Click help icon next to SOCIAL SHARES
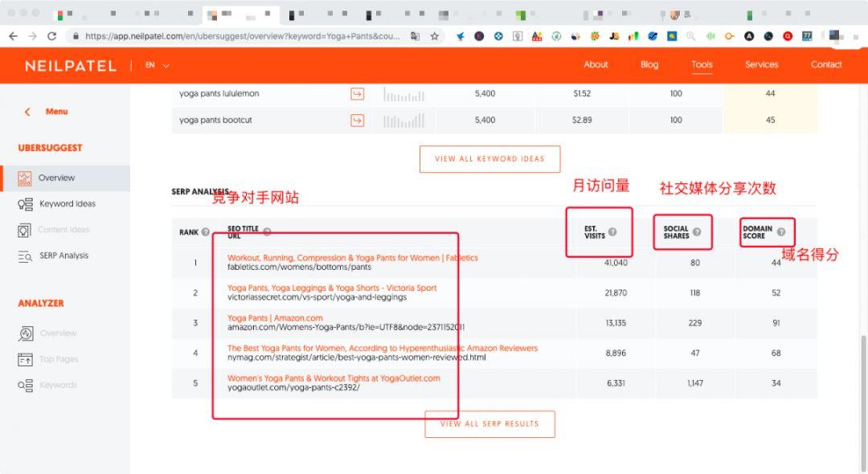The height and width of the screenshot is (474, 868). point(696,231)
